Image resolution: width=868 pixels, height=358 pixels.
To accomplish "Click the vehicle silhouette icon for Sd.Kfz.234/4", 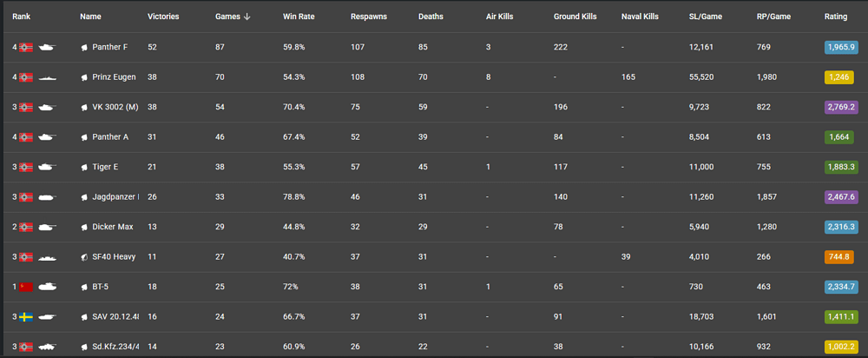I will [47, 347].
